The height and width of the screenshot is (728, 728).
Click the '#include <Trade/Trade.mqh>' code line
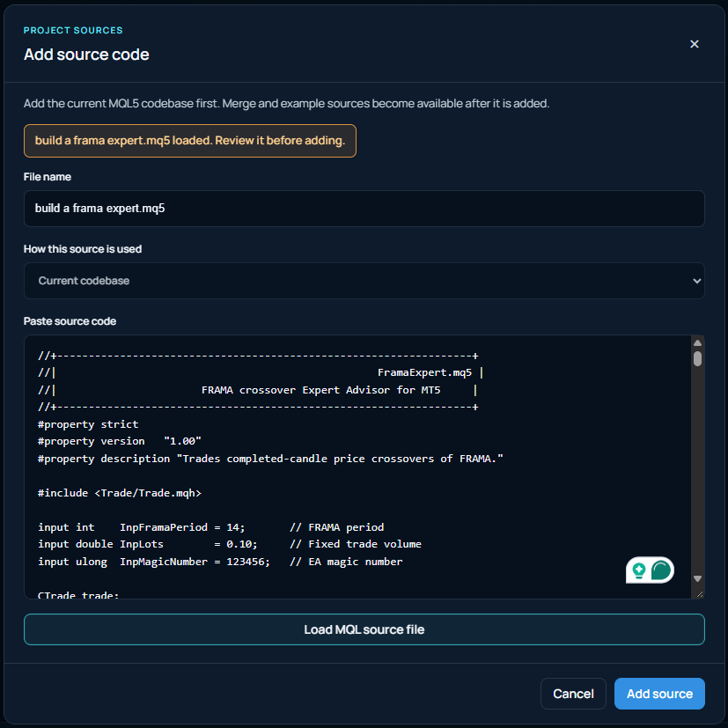point(120,493)
